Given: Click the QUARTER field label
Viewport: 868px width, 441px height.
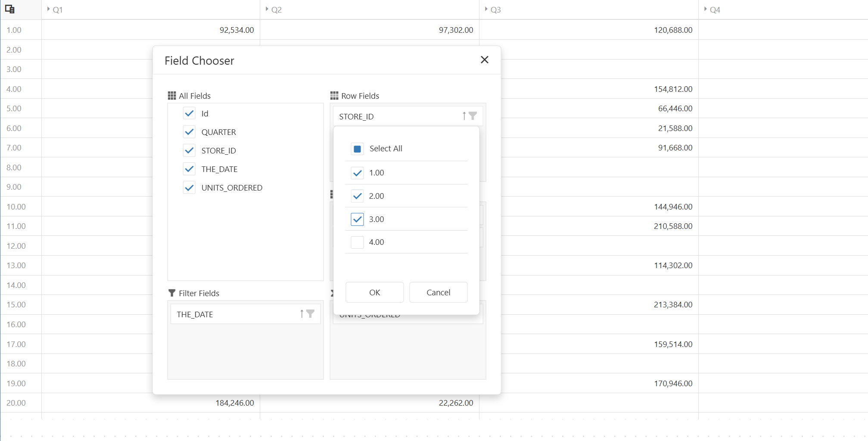Looking at the screenshot, I should pyautogui.click(x=218, y=132).
